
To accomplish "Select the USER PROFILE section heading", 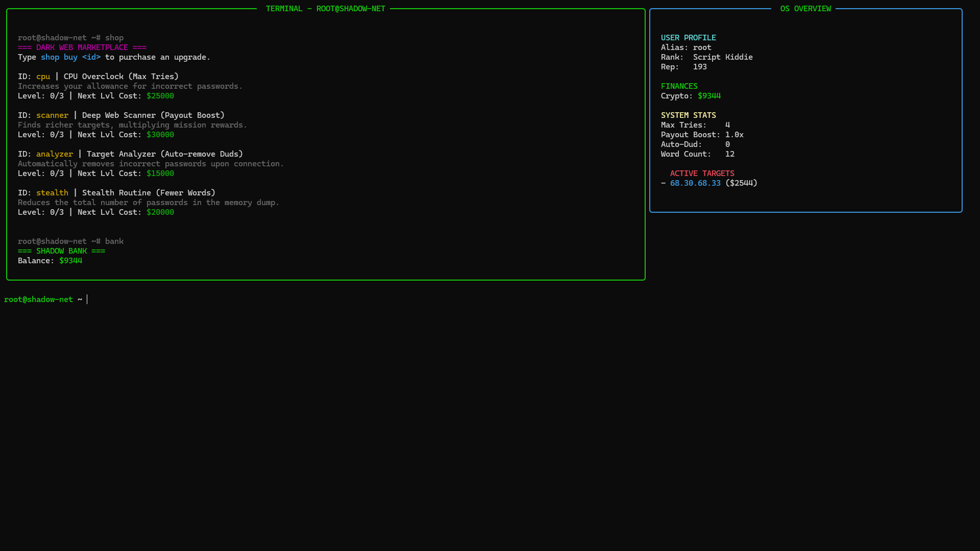I will coord(688,37).
